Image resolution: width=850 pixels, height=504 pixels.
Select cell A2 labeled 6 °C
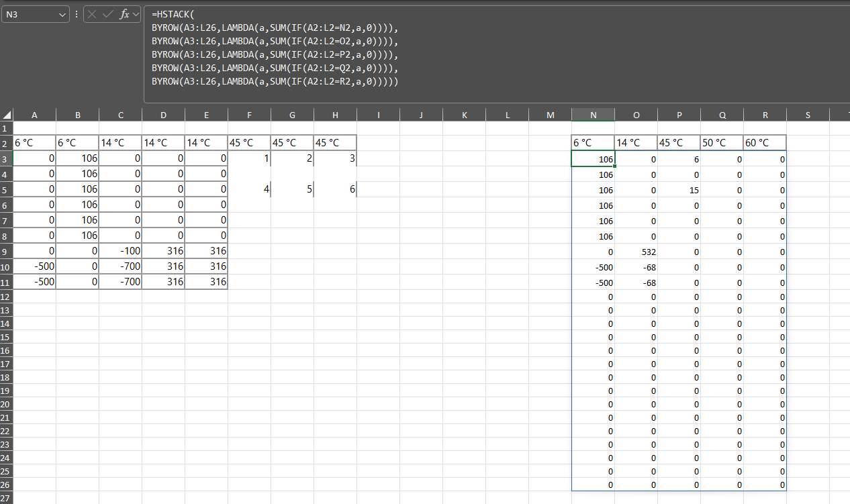pyautogui.click(x=34, y=143)
